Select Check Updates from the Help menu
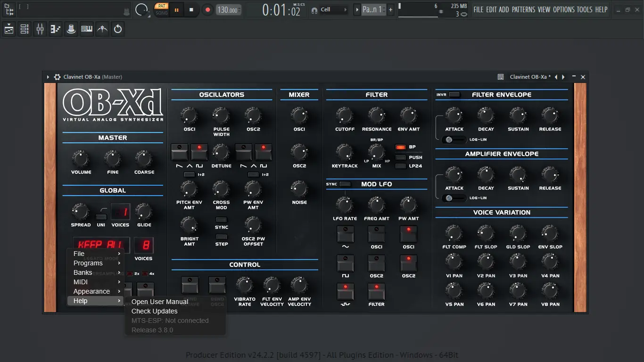The height and width of the screenshot is (362, 644). click(154, 311)
